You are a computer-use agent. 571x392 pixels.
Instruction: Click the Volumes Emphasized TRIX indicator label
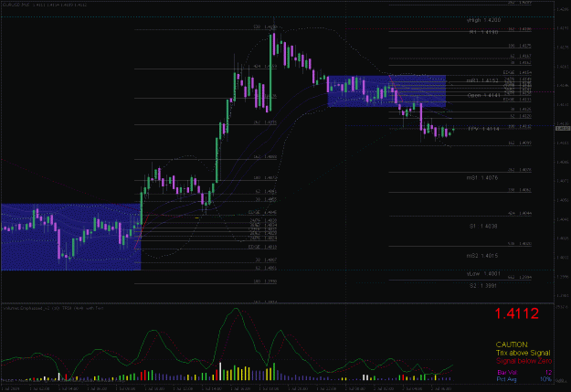click(53, 308)
